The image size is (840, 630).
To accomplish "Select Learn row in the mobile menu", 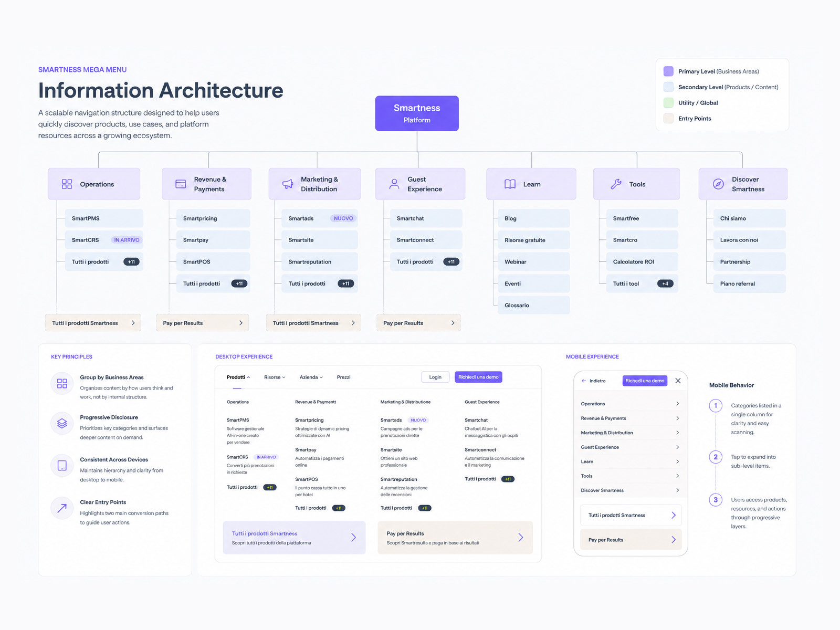I will click(630, 461).
